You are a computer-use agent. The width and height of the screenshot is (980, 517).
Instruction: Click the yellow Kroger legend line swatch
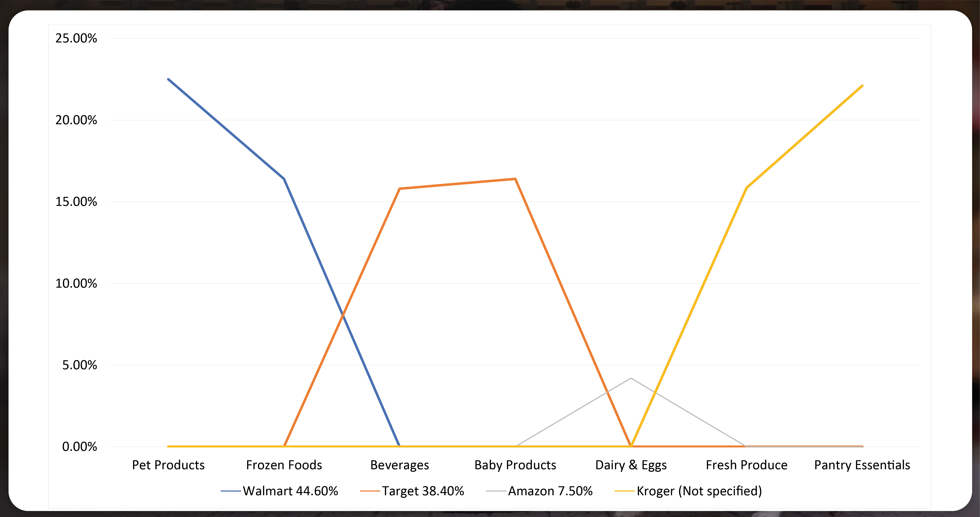[x=624, y=491]
